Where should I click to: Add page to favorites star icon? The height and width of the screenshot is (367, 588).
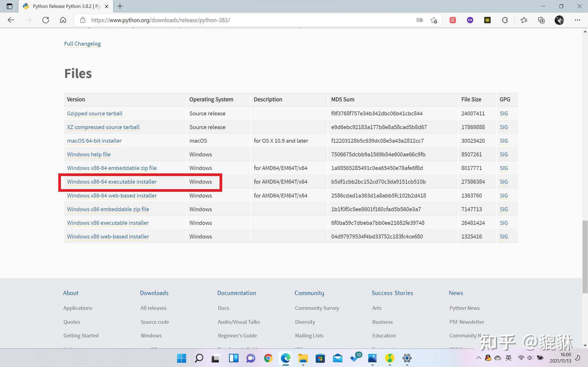(434, 20)
